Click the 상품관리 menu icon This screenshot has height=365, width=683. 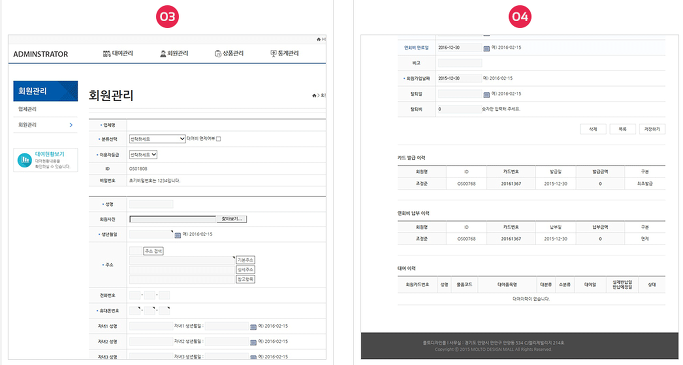tap(218, 54)
